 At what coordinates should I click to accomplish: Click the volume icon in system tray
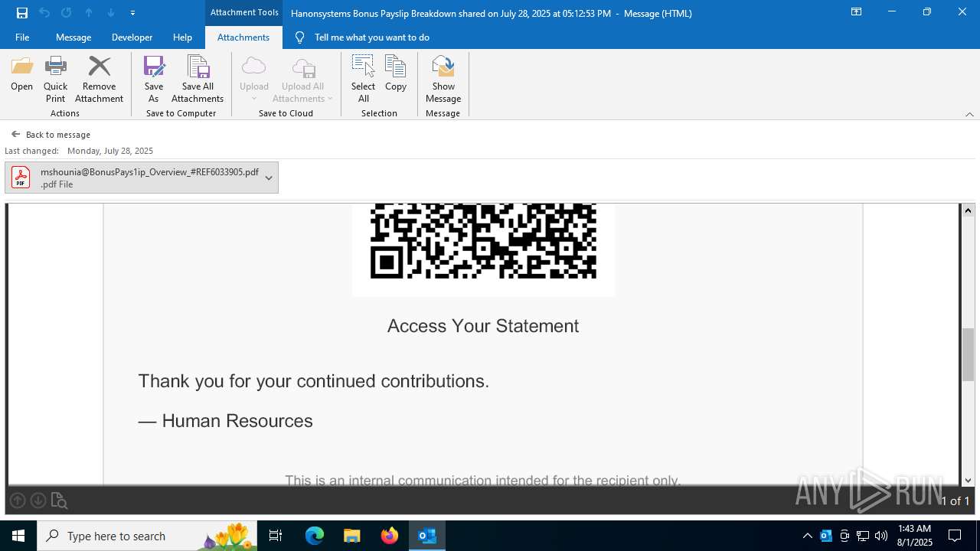881,536
